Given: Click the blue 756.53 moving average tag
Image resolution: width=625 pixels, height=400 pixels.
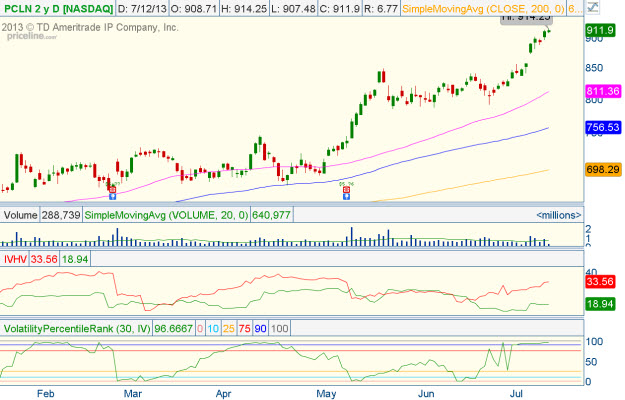Looking at the screenshot, I should pos(602,128).
